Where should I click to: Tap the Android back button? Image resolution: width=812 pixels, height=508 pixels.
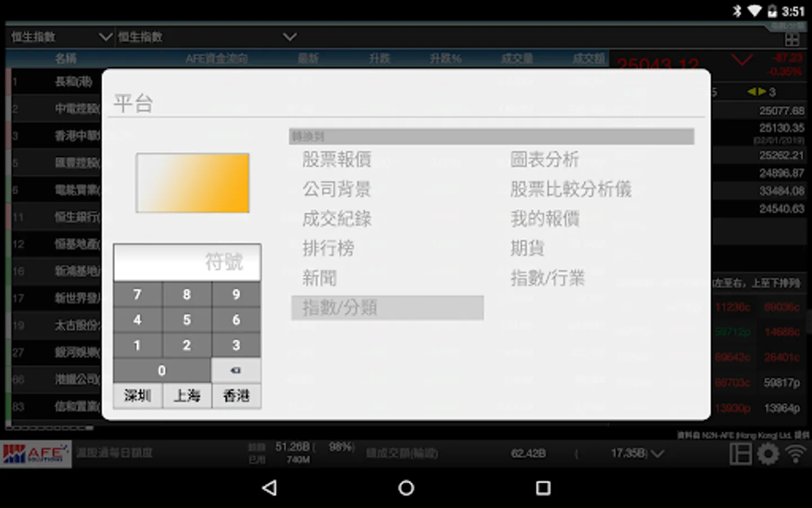click(270, 488)
